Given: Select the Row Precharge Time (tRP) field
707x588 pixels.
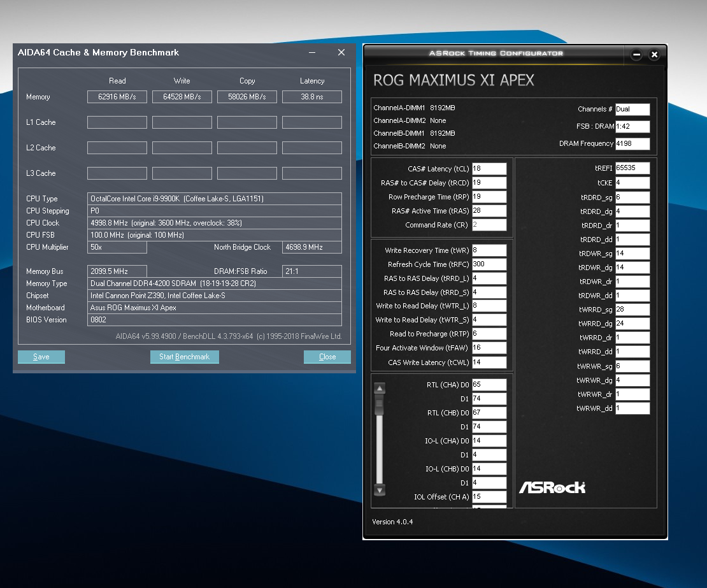Looking at the screenshot, I should pos(489,197).
